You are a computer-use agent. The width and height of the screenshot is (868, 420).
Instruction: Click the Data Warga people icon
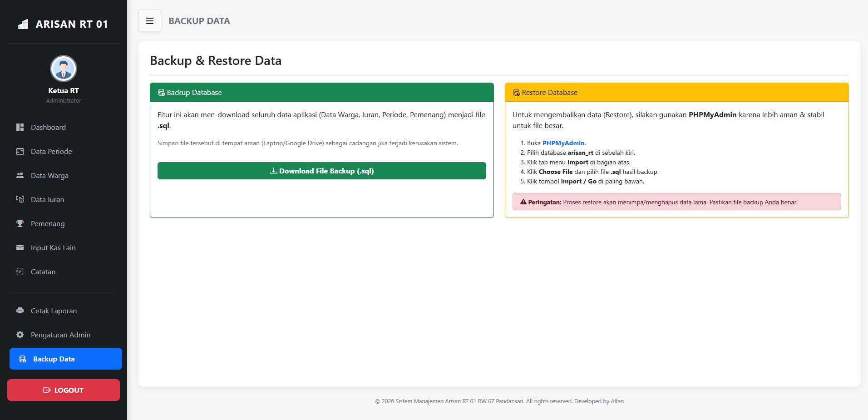[x=20, y=175]
